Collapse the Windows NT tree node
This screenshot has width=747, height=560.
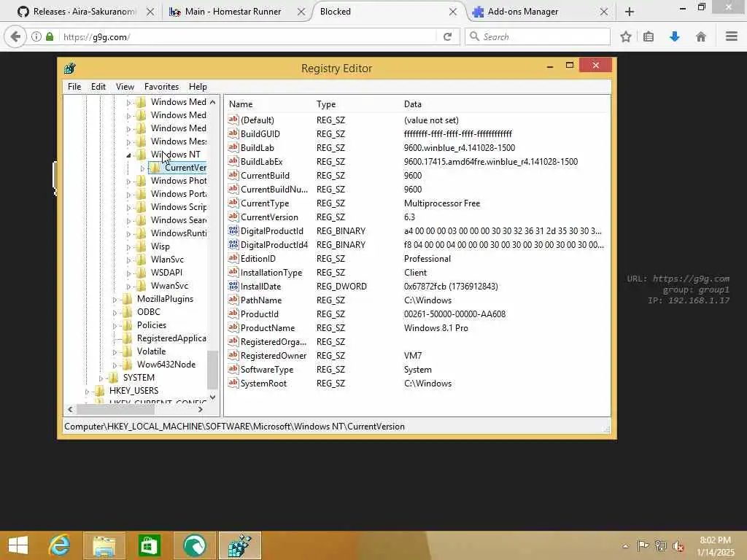(128, 155)
